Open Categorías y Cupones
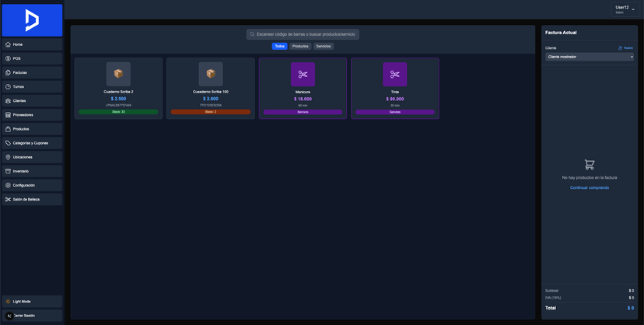The height and width of the screenshot is (325, 644). pos(32,143)
